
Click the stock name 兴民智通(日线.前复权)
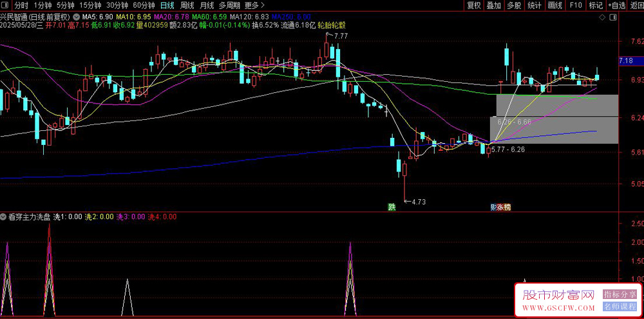[x=36, y=17]
